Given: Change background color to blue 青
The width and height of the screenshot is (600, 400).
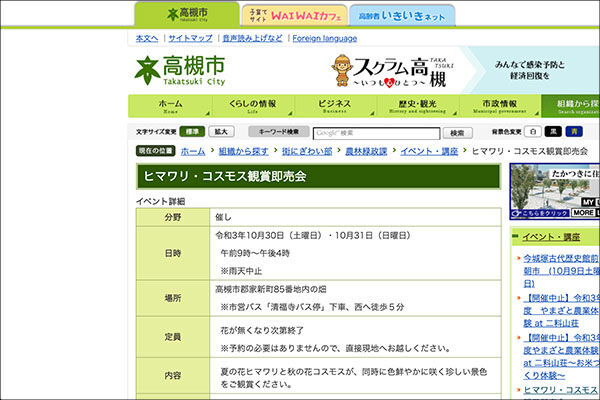Looking at the screenshot, I should (x=574, y=132).
